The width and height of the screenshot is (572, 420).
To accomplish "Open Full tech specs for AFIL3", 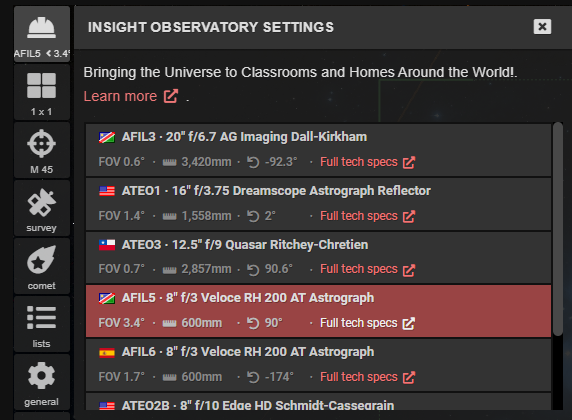I will 367,162.
